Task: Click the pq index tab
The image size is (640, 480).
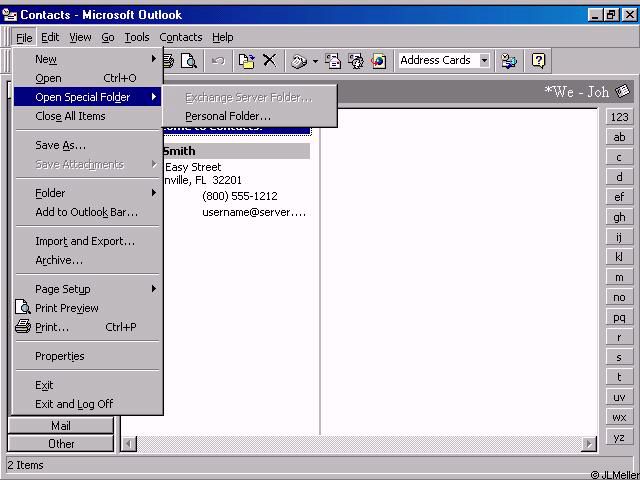Action: 619,317
